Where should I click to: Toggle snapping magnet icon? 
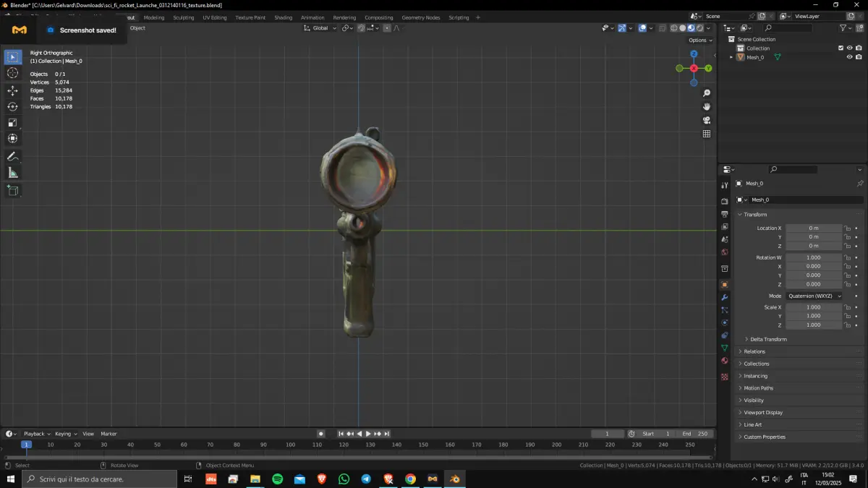360,28
